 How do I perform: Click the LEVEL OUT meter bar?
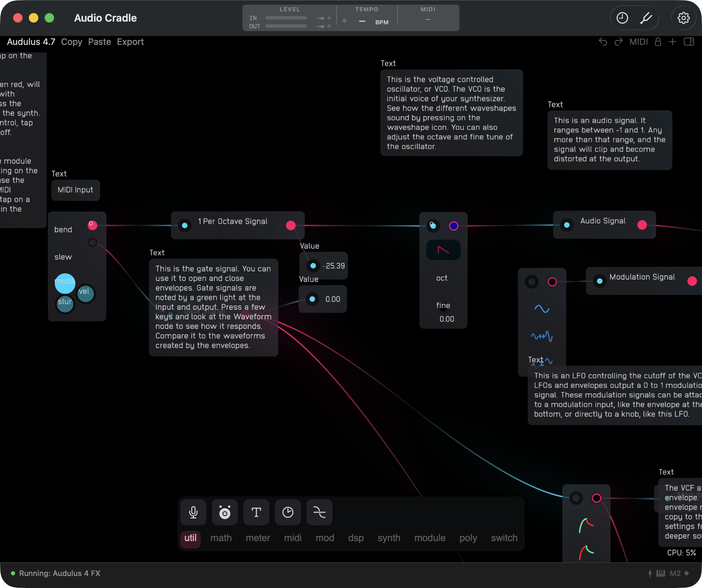286,26
